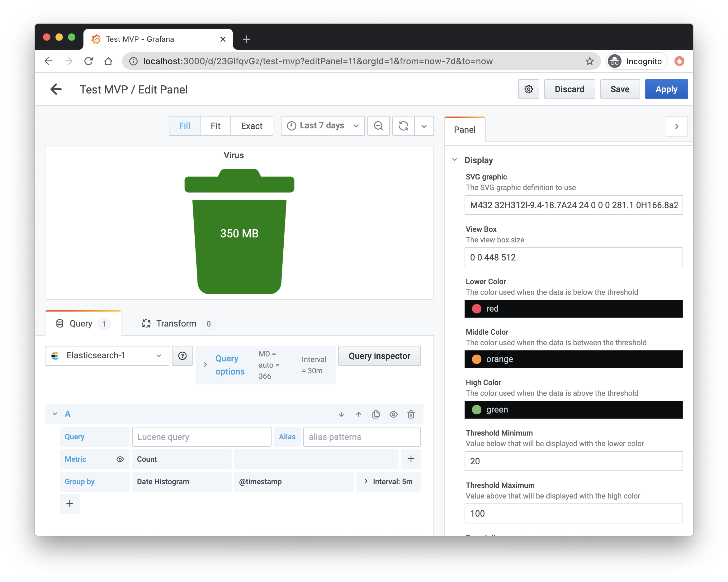Move query A down with the arrow icon
Viewport: 728px width, 582px height.
coord(341,414)
